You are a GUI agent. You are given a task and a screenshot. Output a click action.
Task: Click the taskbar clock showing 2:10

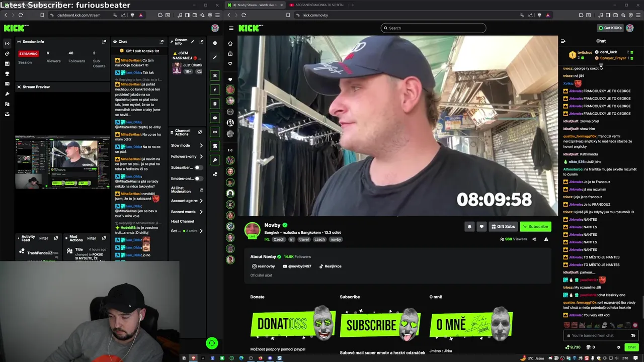[625, 358]
